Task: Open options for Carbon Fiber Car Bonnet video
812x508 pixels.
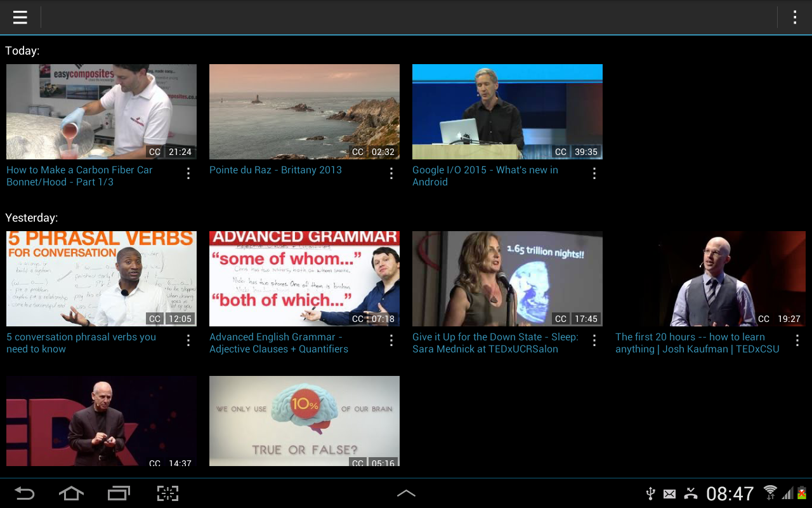Action: [188, 173]
